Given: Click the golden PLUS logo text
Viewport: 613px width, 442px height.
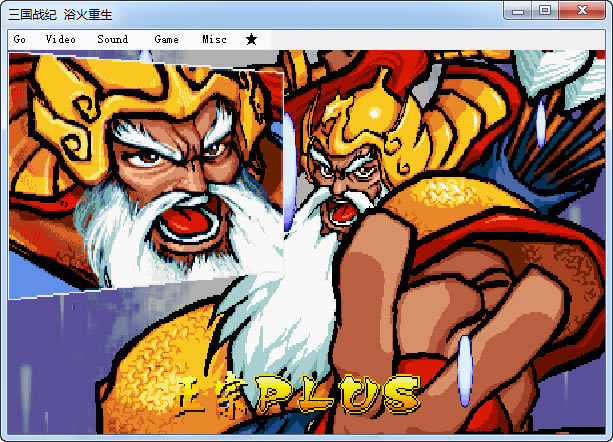Looking at the screenshot, I should click(335, 393).
